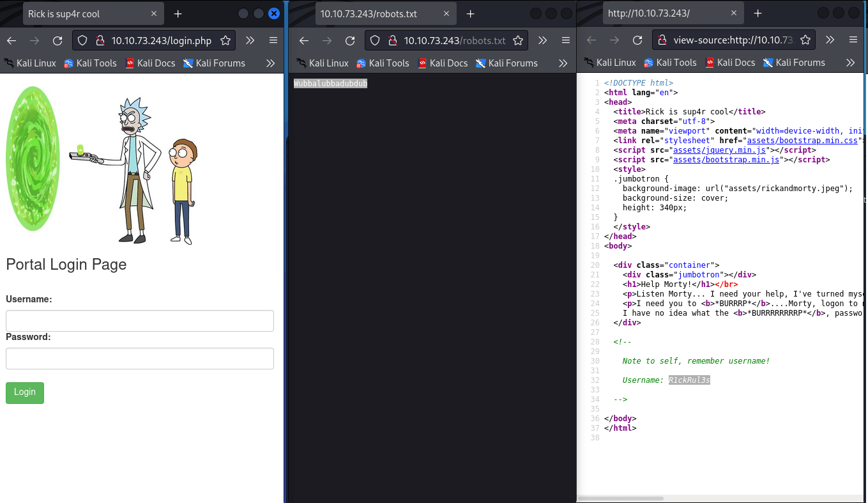Click the insecure lock icon in login.php window

coord(99,40)
